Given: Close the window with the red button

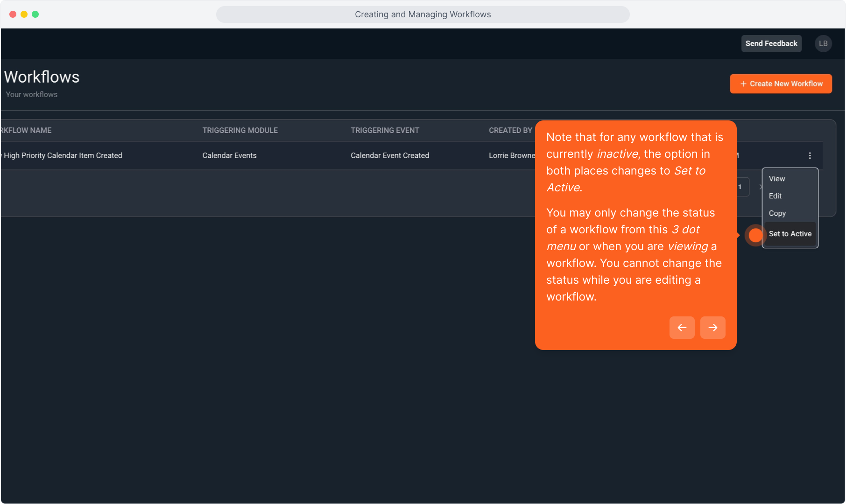Looking at the screenshot, I should coord(13,14).
